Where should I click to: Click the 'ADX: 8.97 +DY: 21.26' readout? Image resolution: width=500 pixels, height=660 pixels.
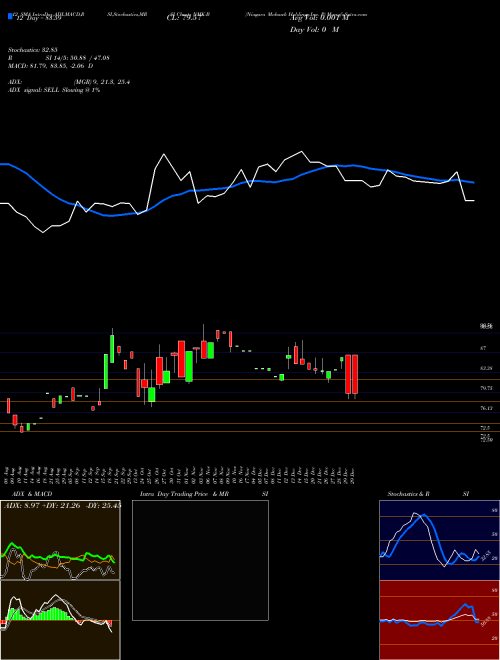point(41,505)
